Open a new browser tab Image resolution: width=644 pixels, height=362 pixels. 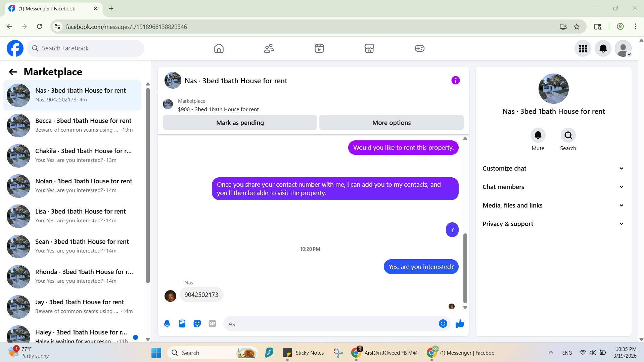click(x=111, y=8)
